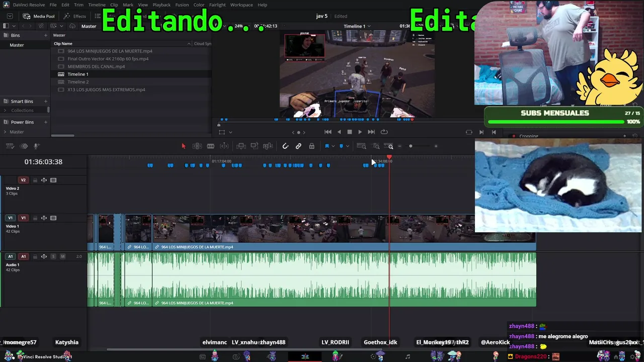Open the DaVinci Resolve application menu
Screen dimensions: 644x362
[x=29, y=5]
